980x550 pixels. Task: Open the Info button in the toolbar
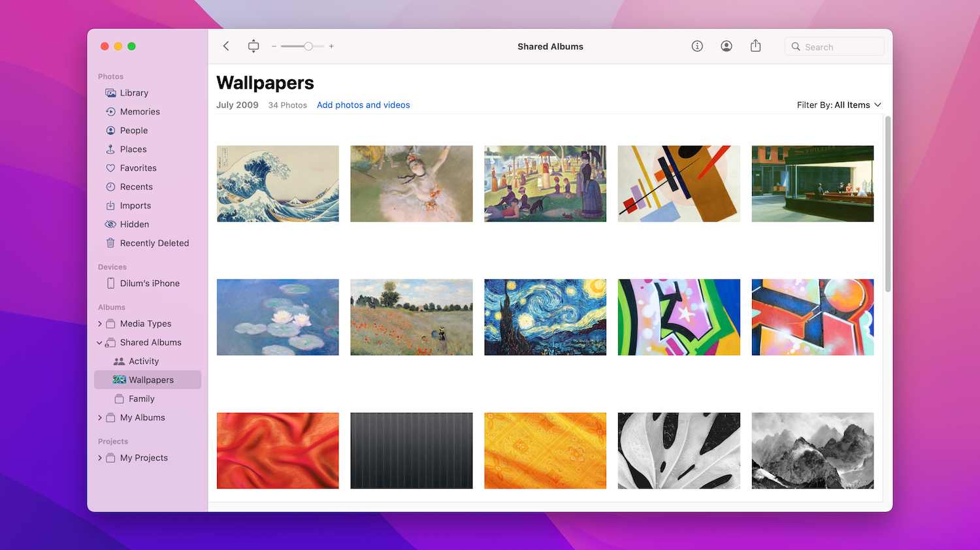click(697, 46)
